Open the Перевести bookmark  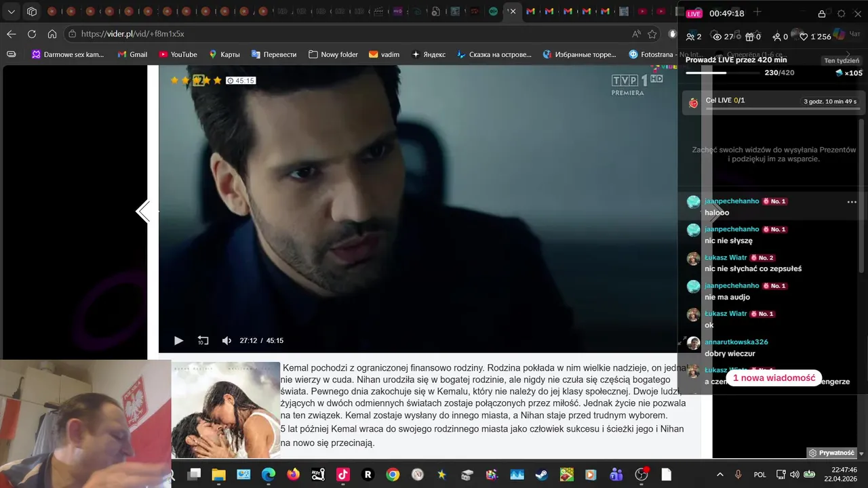tap(274, 54)
